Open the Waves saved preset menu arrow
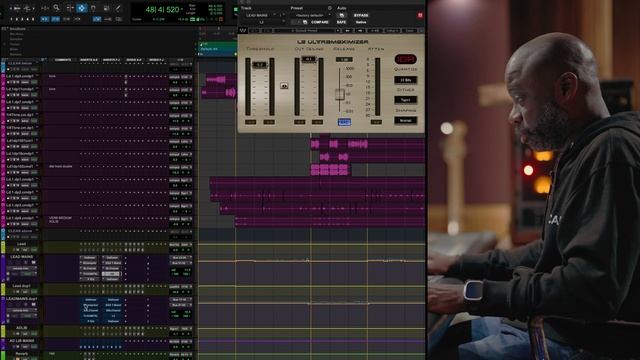 [338, 31]
